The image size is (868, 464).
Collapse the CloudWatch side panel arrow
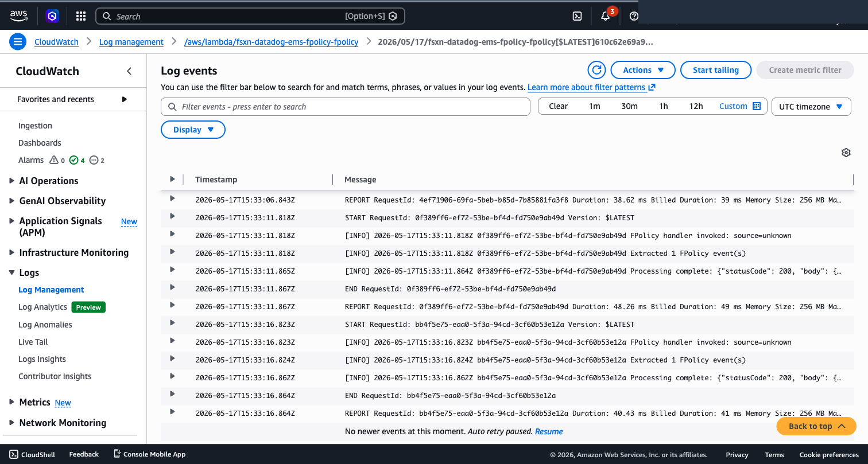pyautogui.click(x=129, y=71)
